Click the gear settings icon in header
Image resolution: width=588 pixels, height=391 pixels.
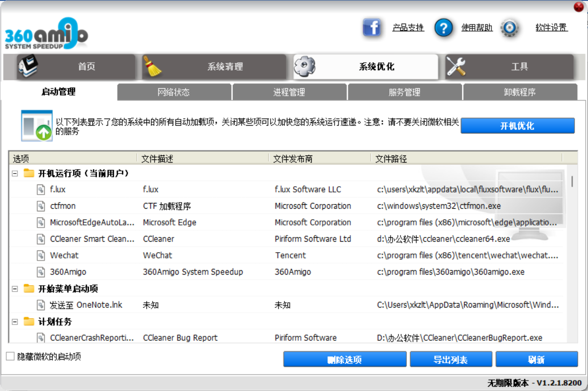tap(510, 28)
